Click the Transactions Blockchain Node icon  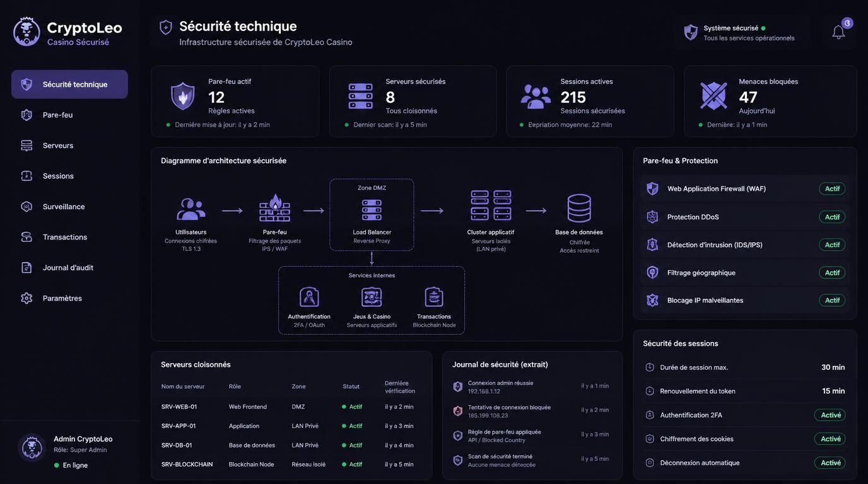click(434, 297)
